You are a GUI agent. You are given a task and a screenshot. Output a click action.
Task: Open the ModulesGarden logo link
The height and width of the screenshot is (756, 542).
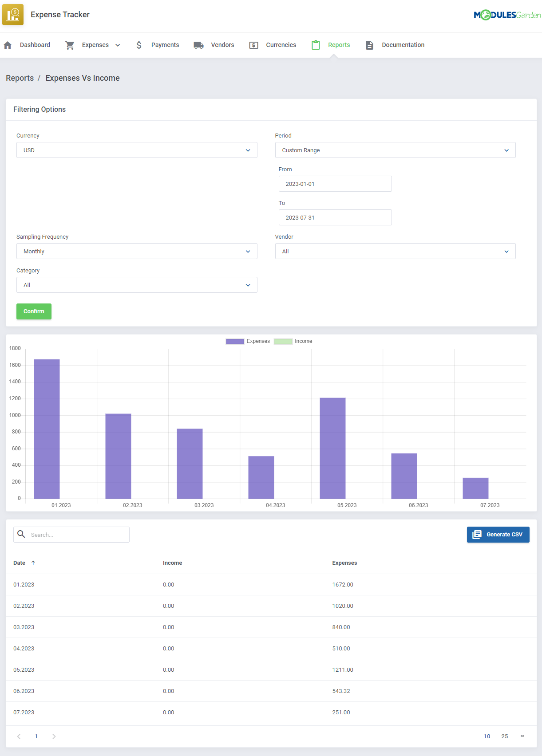click(507, 15)
